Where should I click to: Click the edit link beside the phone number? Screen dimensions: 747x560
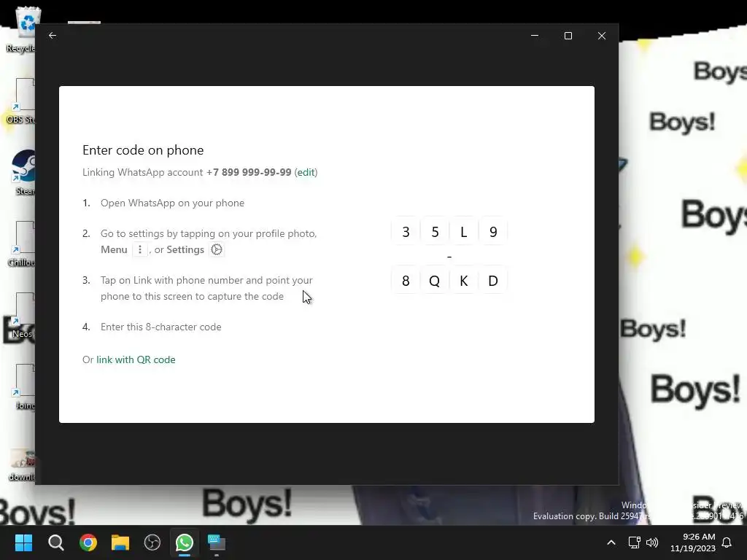point(306,172)
